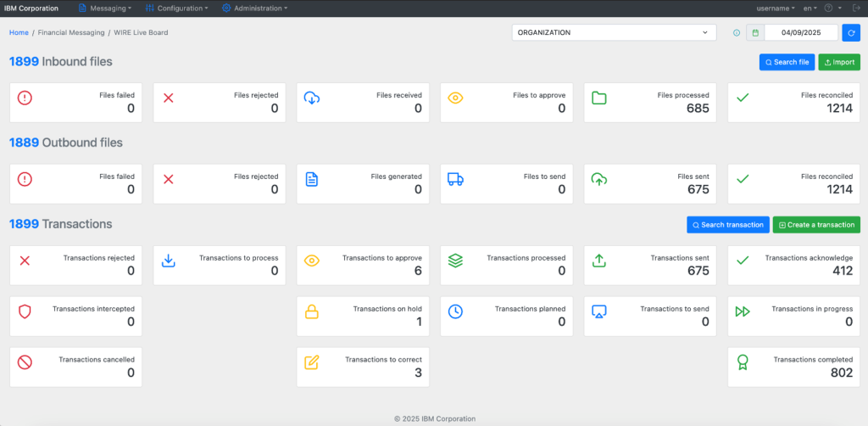Click the Transactions rejected X icon

click(25, 261)
